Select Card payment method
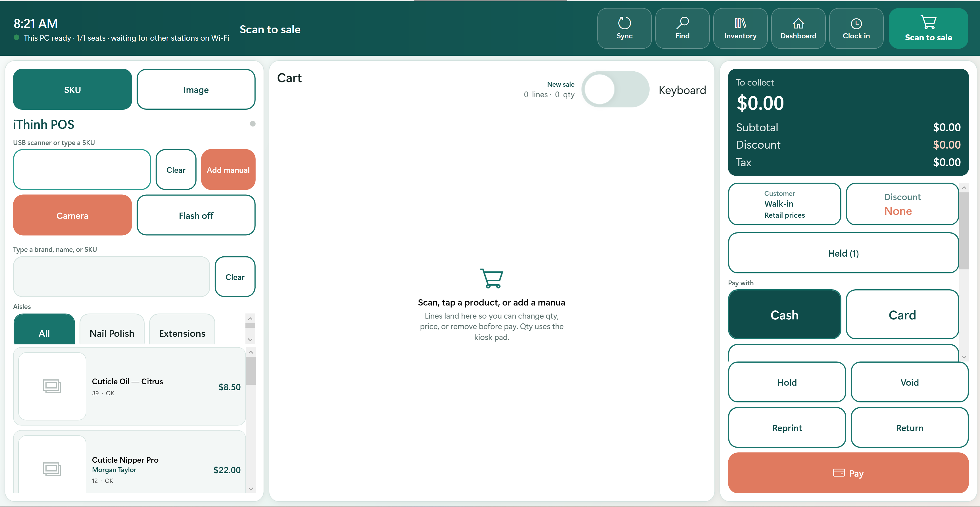This screenshot has height=507, width=980. pyautogui.click(x=902, y=315)
